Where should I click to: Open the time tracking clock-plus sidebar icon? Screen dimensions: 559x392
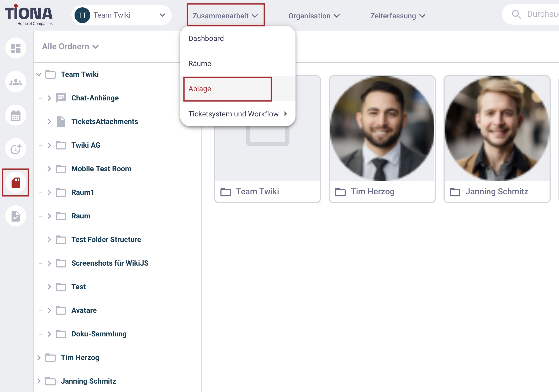[x=16, y=149]
